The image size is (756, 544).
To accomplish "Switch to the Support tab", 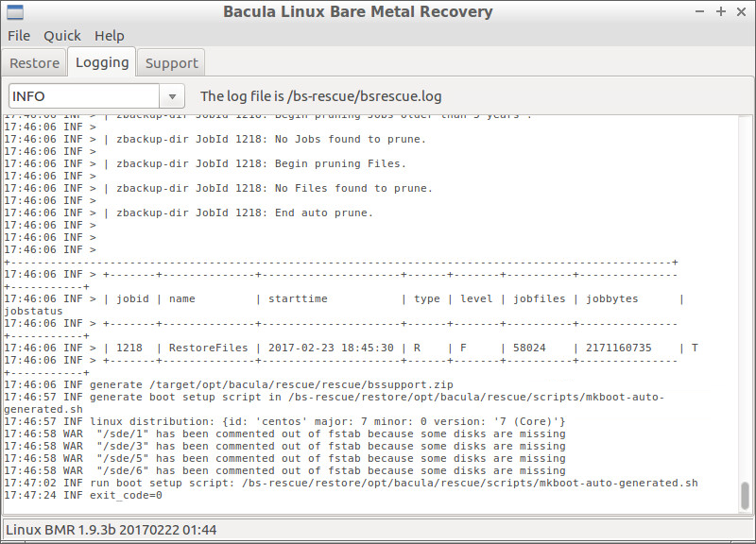I will 172,62.
